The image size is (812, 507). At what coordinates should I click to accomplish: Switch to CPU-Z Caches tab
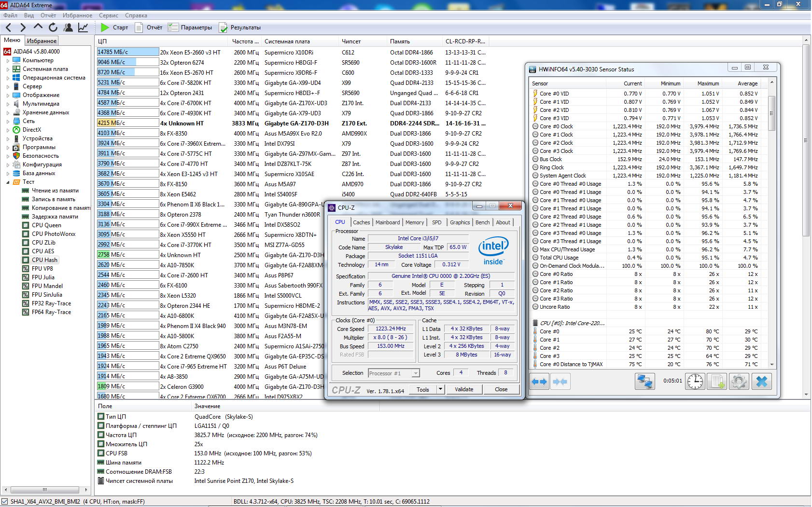click(361, 222)
